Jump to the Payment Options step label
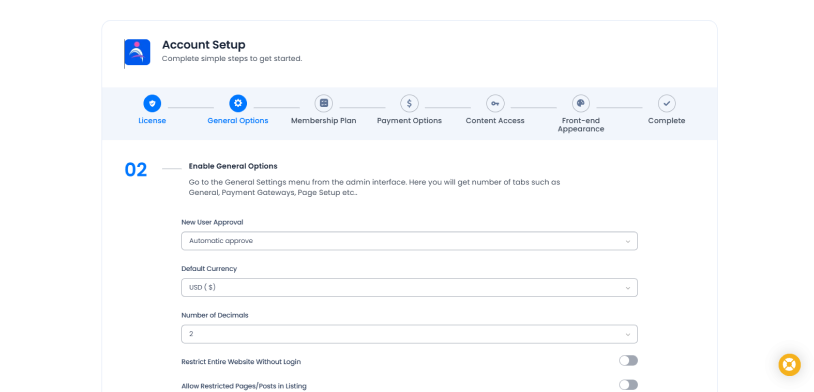 (x=410, y=121)
